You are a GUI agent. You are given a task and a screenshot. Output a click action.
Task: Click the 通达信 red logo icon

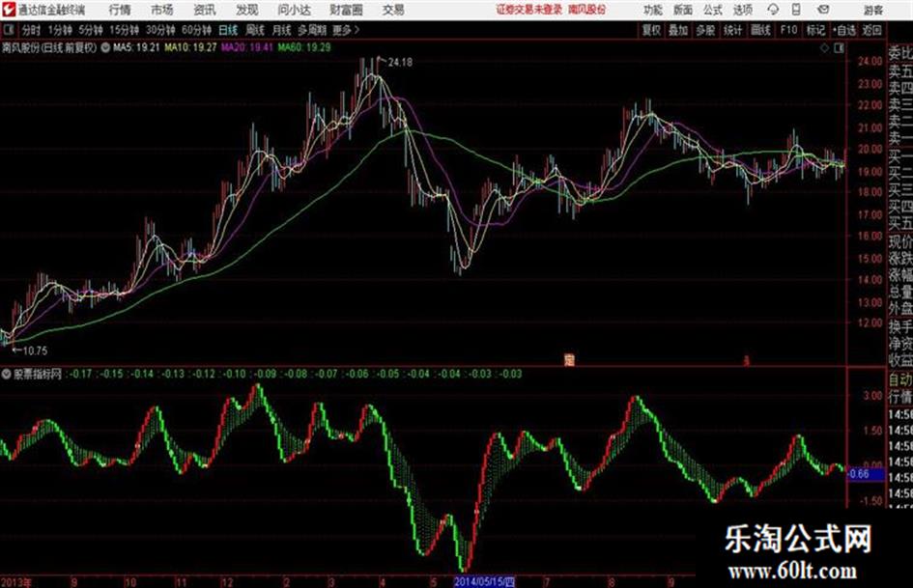point(8,10)
